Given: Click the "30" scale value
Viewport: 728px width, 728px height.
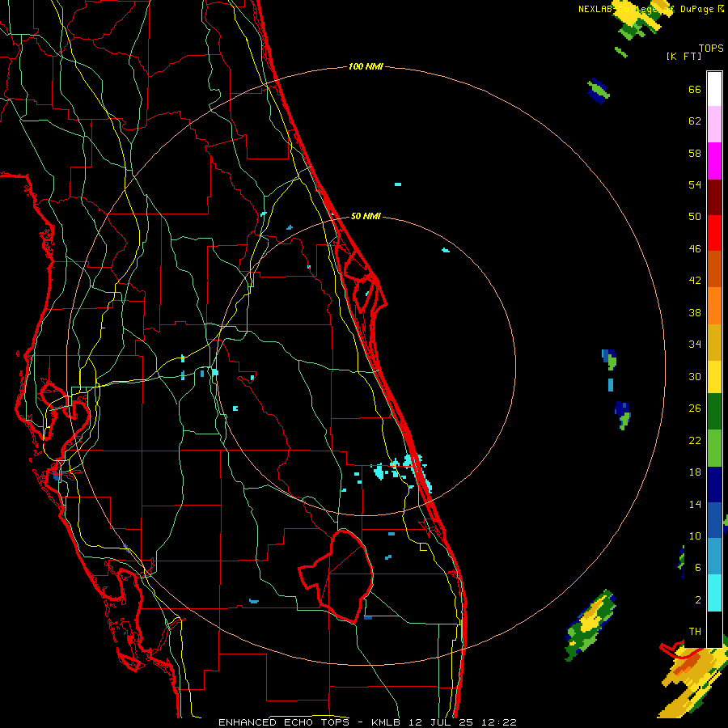Looking at the screenshot, I should 695,376.
